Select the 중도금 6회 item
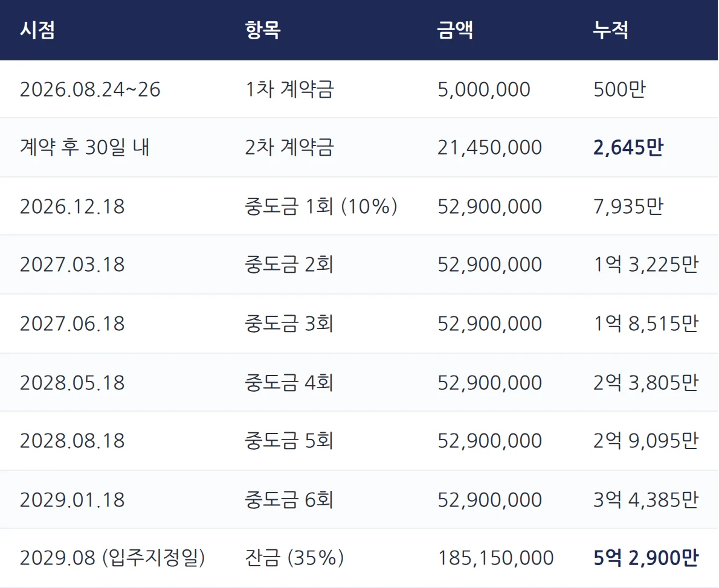This screenshot has height=588, width=719. (289, 499)
